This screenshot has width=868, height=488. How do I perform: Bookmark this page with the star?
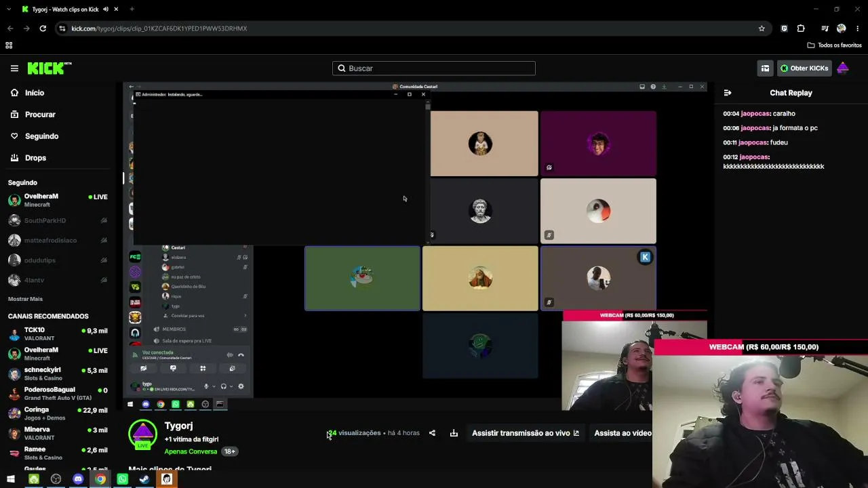pyautogui.click(x=762, y=28)
